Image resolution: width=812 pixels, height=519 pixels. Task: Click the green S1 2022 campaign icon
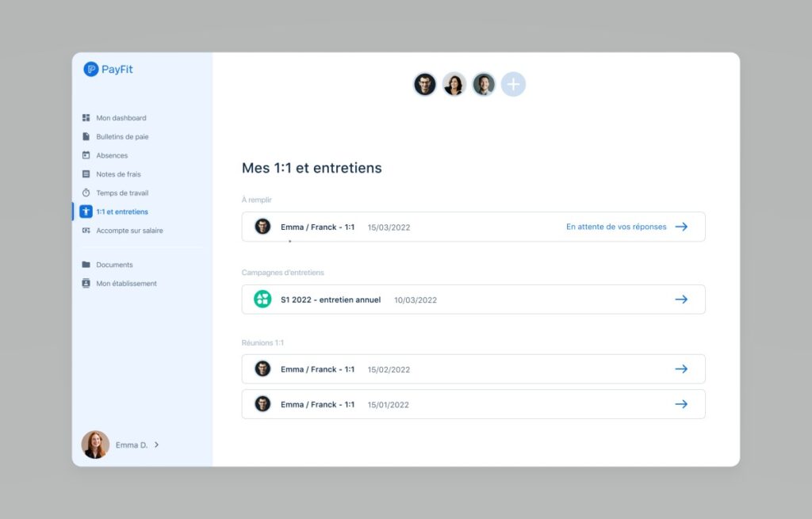click(262, 299)
